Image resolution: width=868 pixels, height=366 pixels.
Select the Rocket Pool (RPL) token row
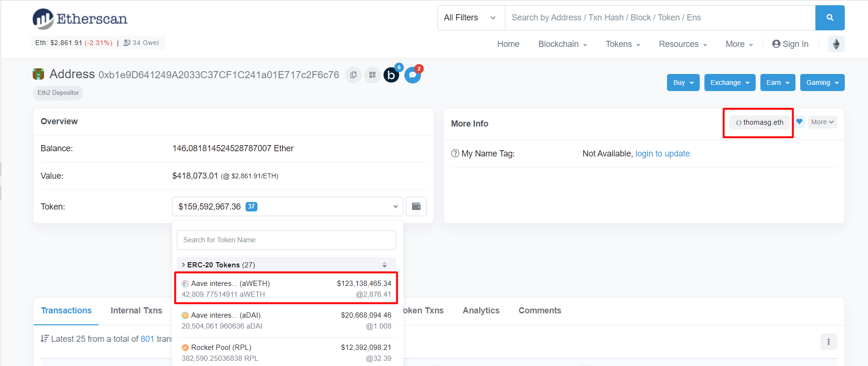click(286, 353)
